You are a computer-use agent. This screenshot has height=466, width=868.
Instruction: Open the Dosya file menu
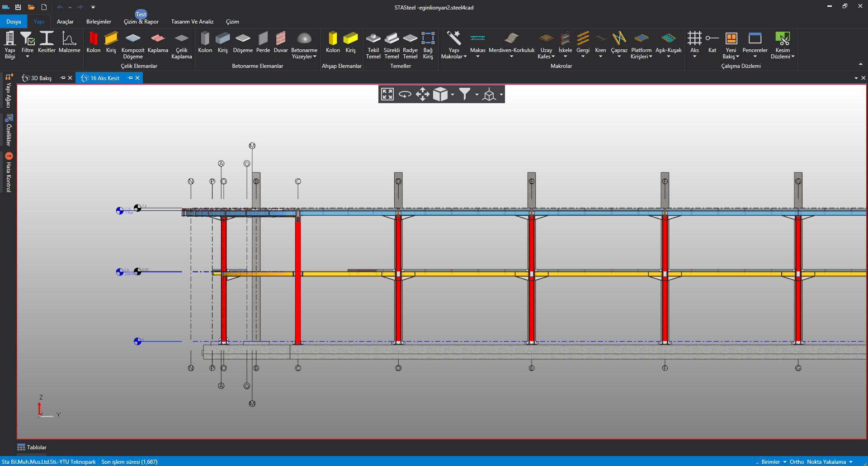click(14, 22)
